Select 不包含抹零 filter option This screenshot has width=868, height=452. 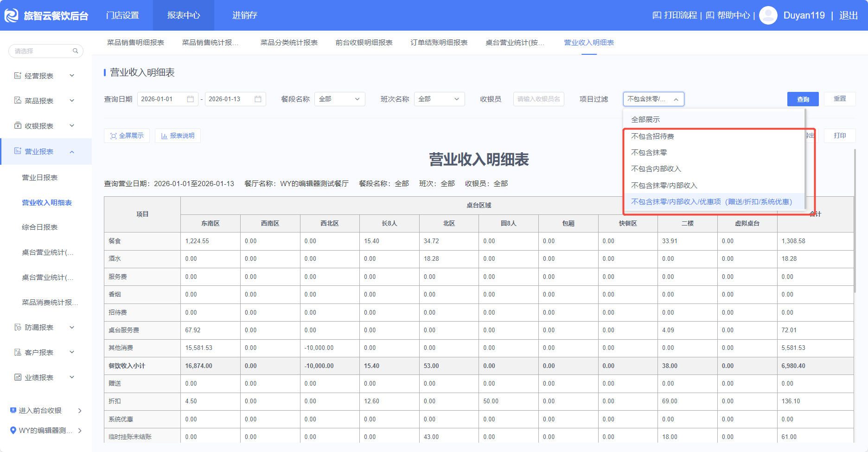coord(649,152)
